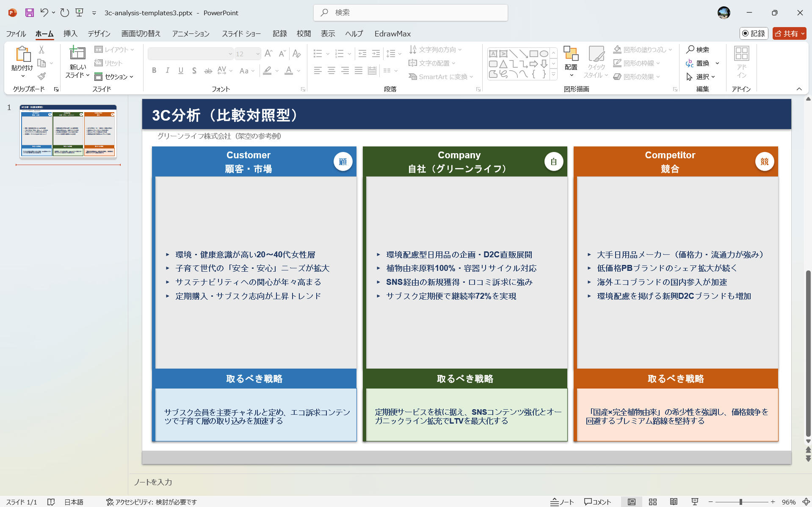Click the increase indent icon
This screenshot has height=507, width=812.
coord(376,53)
